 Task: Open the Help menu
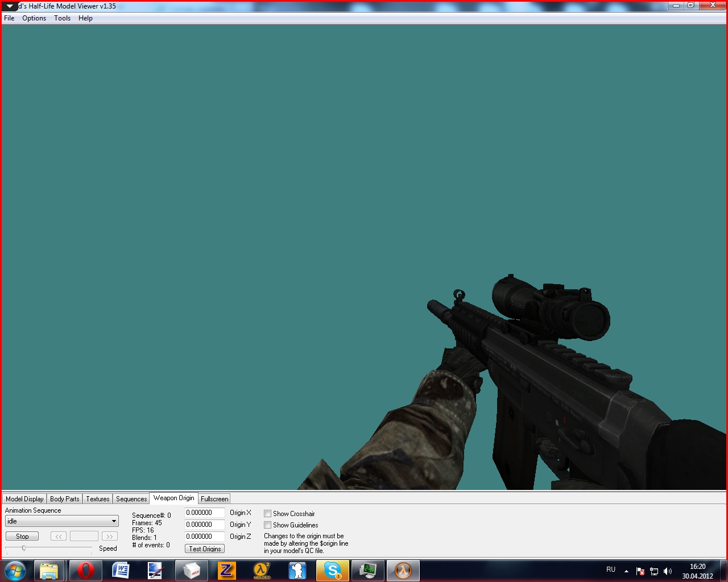(85, 18)
